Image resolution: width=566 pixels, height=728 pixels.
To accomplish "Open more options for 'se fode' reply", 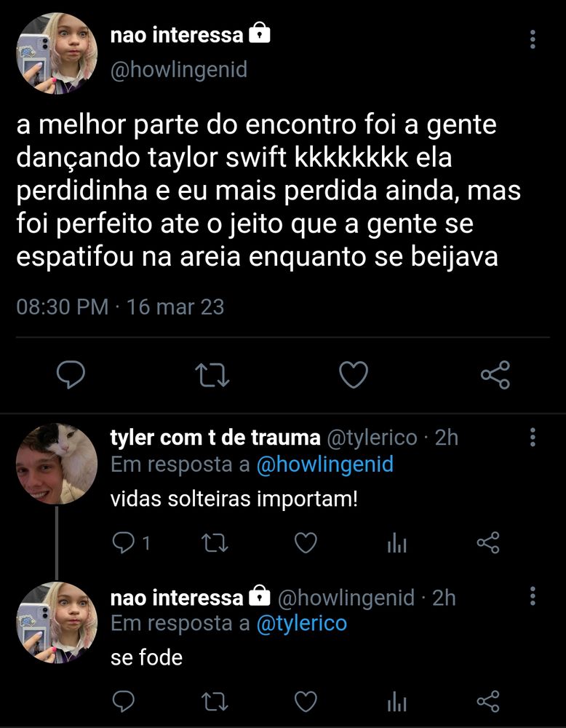I will point(533,596).
